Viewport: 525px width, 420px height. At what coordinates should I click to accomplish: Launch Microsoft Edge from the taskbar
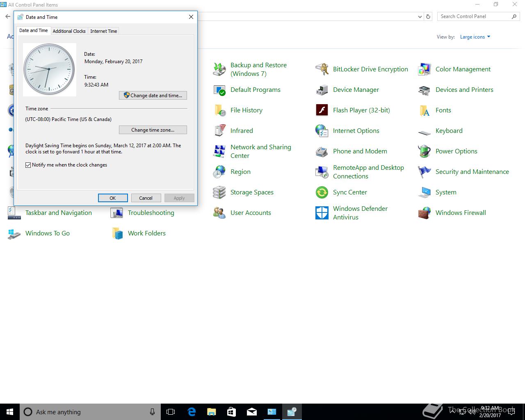[x=191, y=412]
